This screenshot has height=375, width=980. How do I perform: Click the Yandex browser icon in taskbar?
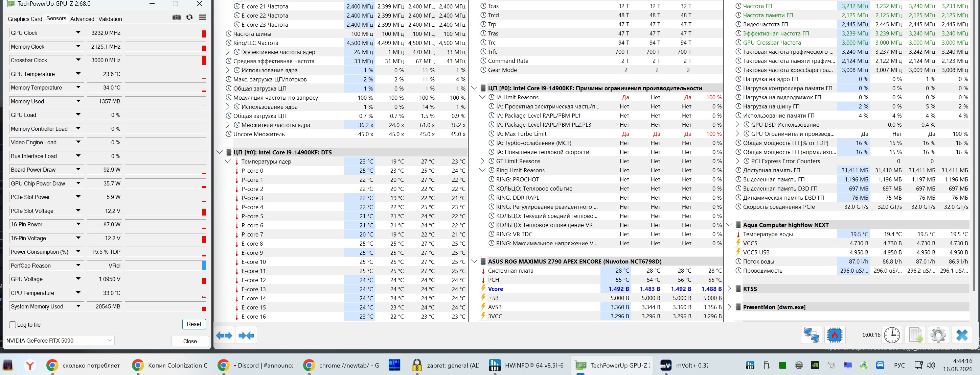click(x=30, y=366)
